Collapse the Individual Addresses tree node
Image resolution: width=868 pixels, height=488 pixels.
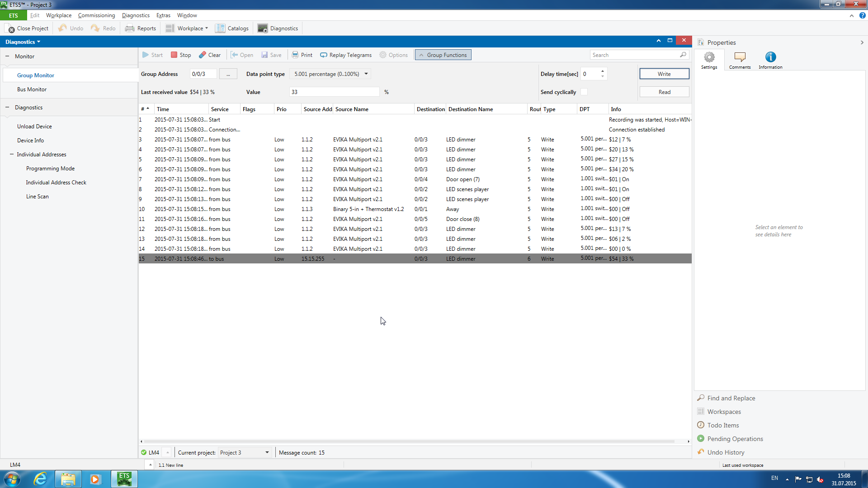[12, 154]
